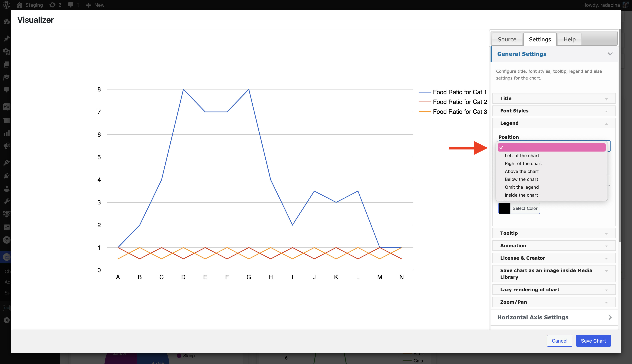Open the comments bubble showing 1
The image size is (632, 364).
73,5
